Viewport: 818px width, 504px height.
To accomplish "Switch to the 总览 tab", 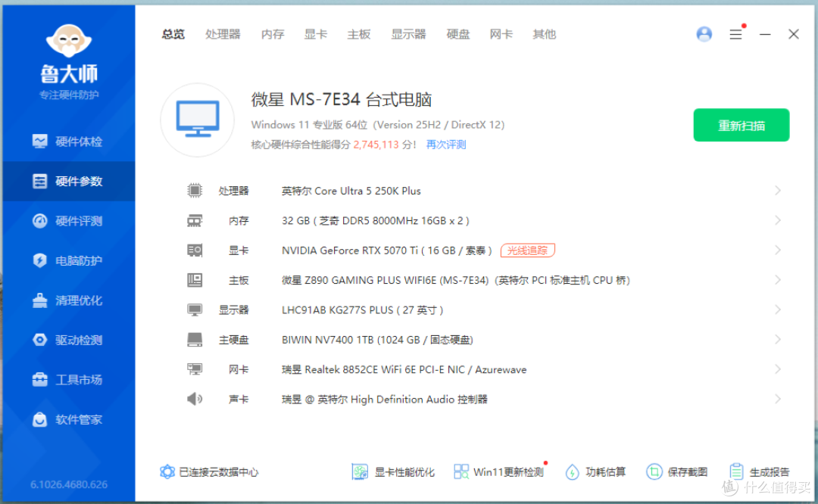I will point(173,34).
